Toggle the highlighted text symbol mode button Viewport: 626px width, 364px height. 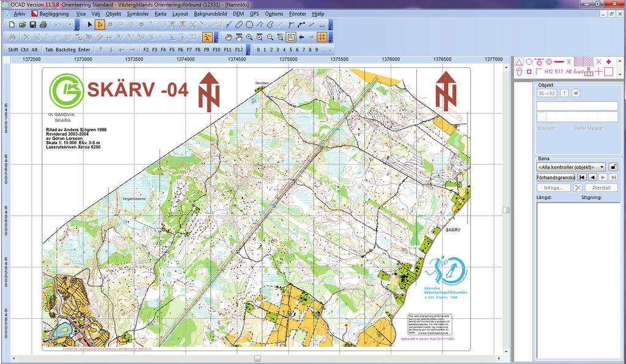pyautogui.click(x=207, y=37)
